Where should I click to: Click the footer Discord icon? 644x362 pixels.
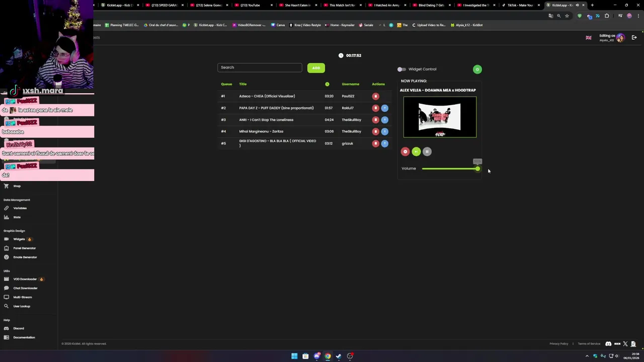pos(608,344)
